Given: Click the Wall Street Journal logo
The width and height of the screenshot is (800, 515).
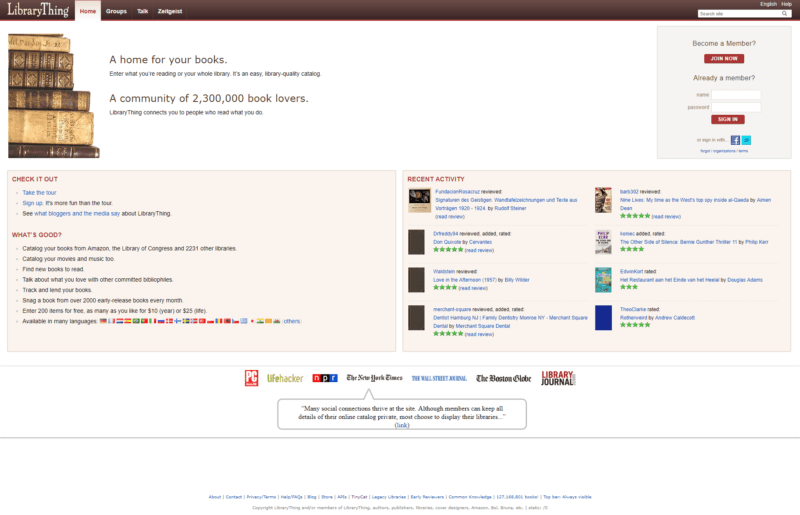Looking at the screenshot, I should click(x=439, y=378).
